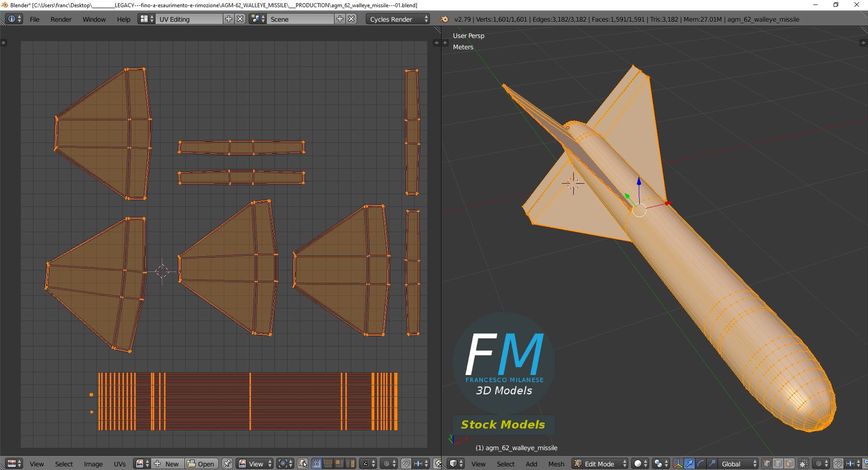This screenshot has height=470, width=868.
Task: Open the Edit Mode selector
Action: [599, 464]
